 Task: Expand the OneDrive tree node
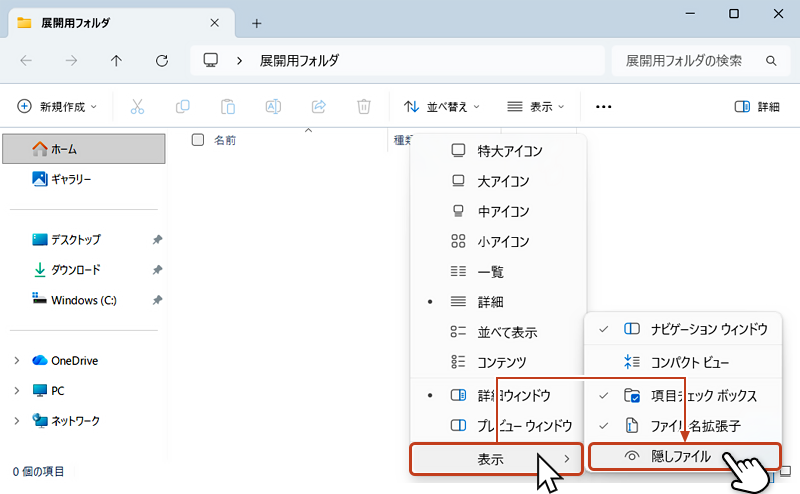click(x=17, y=360)
